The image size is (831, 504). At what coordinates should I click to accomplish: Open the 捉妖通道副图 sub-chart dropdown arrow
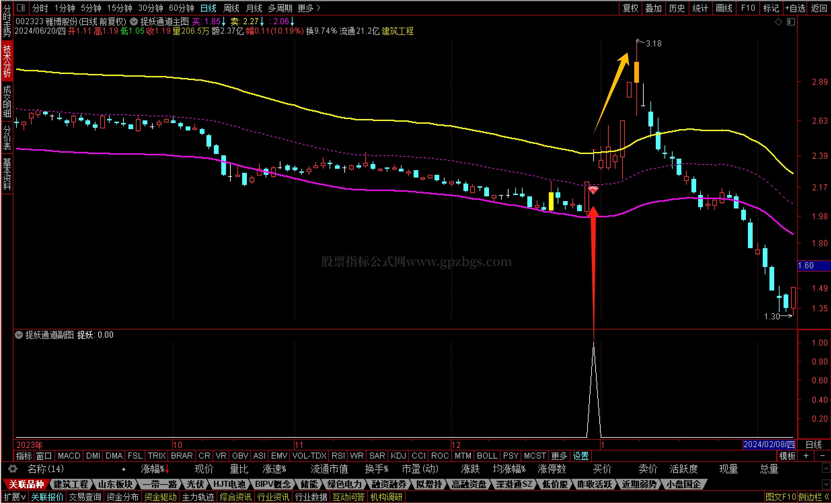19,335
